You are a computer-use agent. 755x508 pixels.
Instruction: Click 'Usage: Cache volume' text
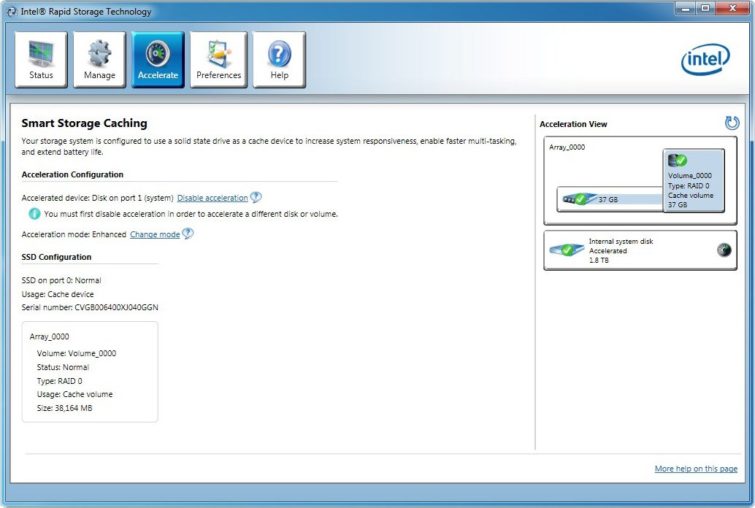pyautogui.click(x=75, y=394)
